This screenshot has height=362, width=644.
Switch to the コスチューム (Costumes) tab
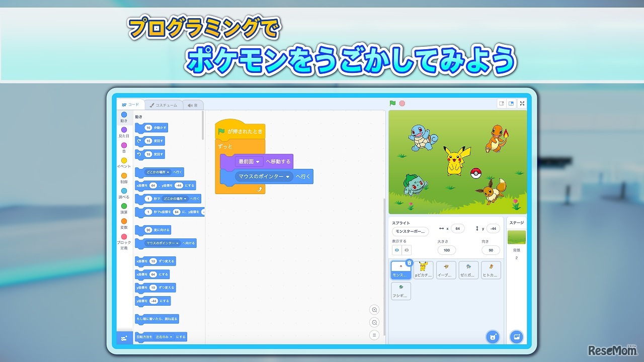165,105
